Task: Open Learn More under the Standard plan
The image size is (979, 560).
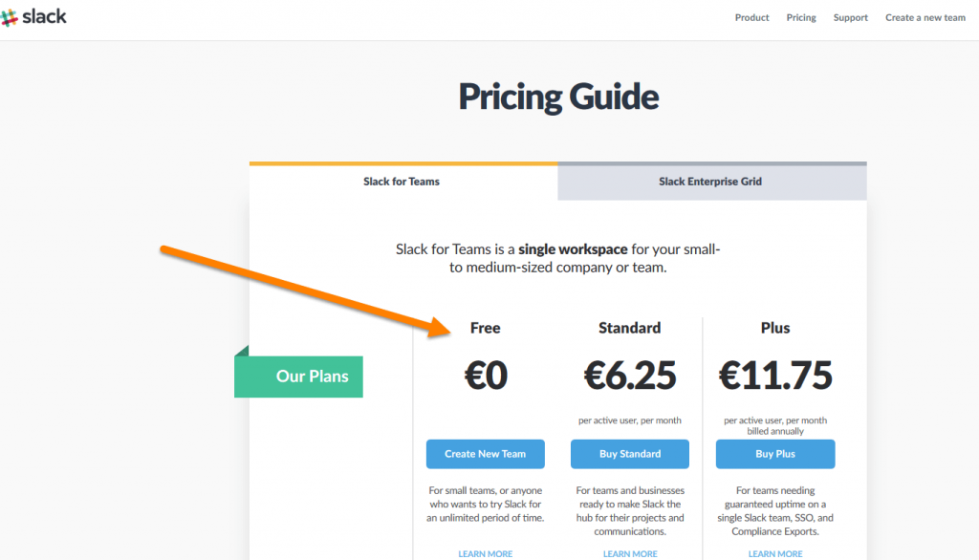Action: coord(630,553)
